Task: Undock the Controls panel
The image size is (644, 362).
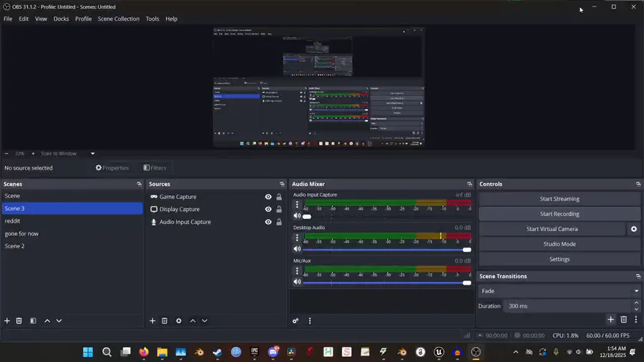Action: pyautogui.click(x=638, y=184)
